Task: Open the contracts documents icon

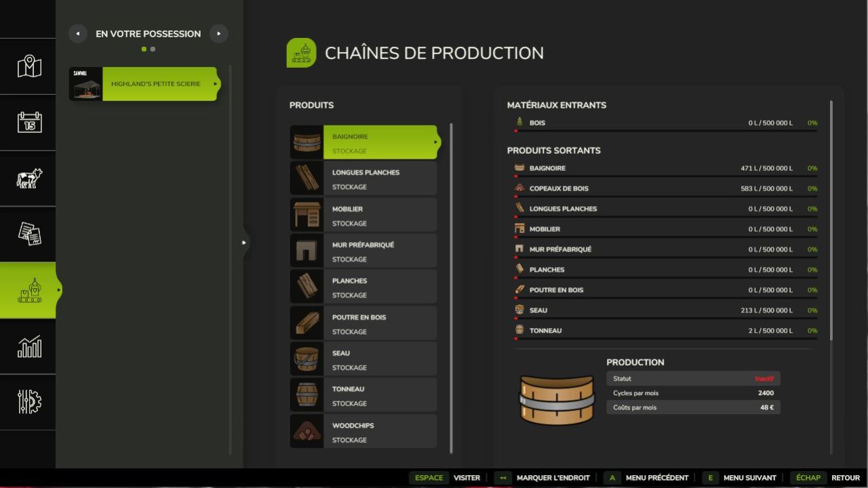Action: click(29, 234)
